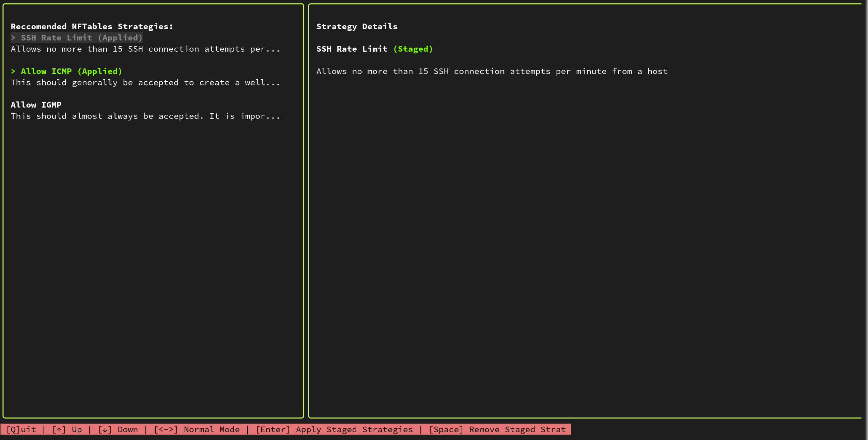Select the Allow IGMP strategy
Viewport: 868px width, 440px height.
pyautogui.click(x=36, y=105)
